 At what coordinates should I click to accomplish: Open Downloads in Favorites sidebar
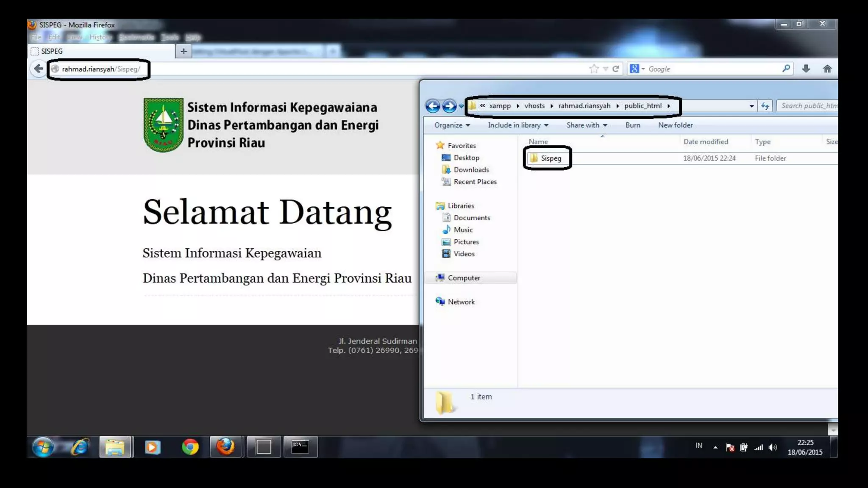[x=471, y=170]
